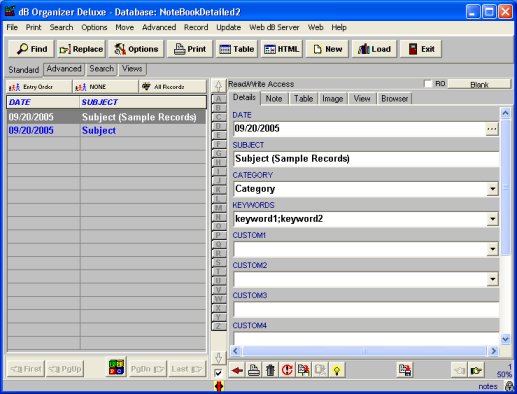Click the DATE column header in list
Screen dimensions: 517x394
(x=43, y=102)
